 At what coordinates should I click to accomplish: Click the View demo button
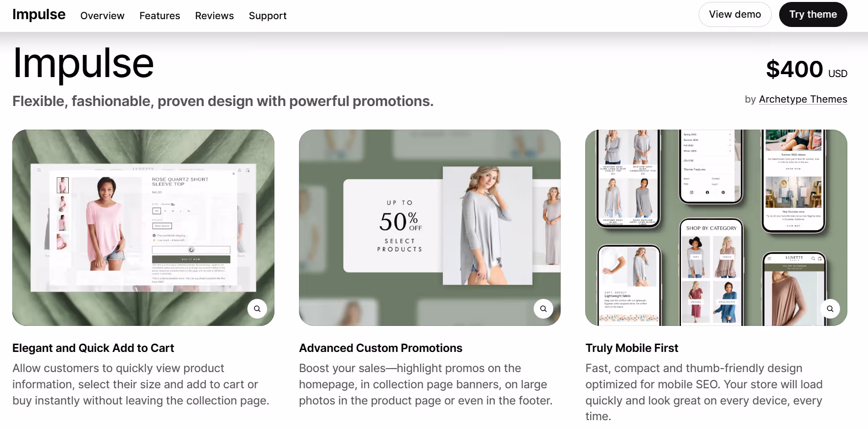[x=735, y=15]
